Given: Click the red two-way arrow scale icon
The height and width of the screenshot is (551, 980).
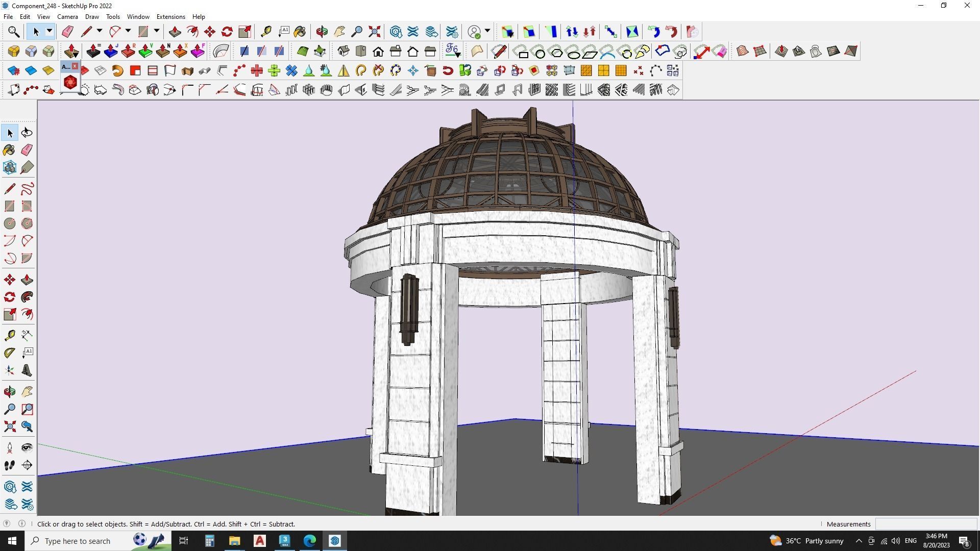Looking at the screenshot, I should [701, 51].
